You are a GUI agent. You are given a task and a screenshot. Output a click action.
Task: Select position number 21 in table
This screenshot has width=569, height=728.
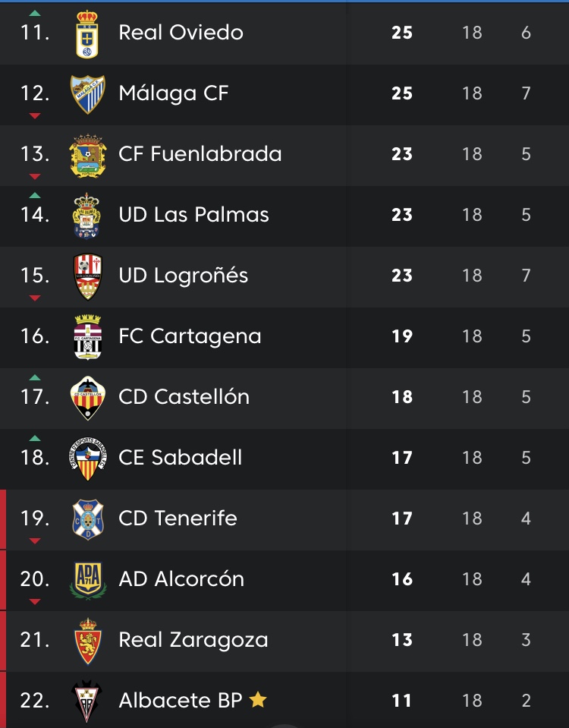click(x=35, y=640)
